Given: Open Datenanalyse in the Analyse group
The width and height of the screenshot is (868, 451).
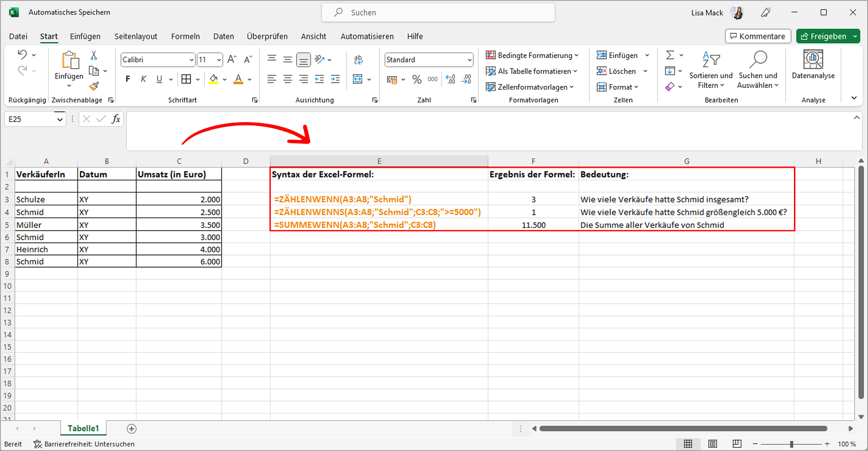Looking at the screenshot, I should [x=813, y=65].
